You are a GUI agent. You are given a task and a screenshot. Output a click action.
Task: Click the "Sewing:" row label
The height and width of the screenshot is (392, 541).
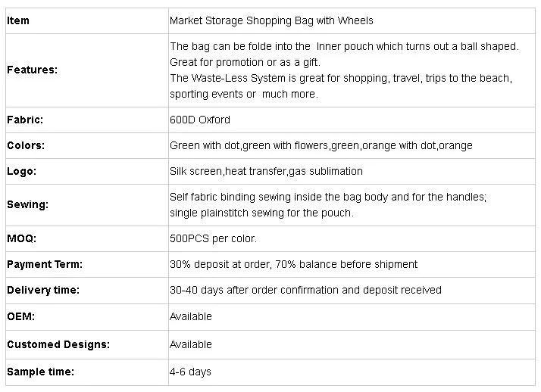click(x=27, y=204)
